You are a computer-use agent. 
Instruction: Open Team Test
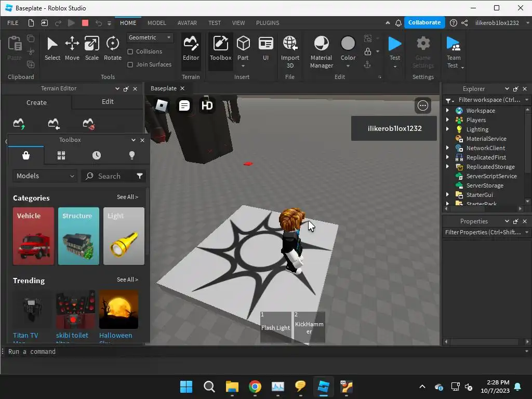point(453,52)
